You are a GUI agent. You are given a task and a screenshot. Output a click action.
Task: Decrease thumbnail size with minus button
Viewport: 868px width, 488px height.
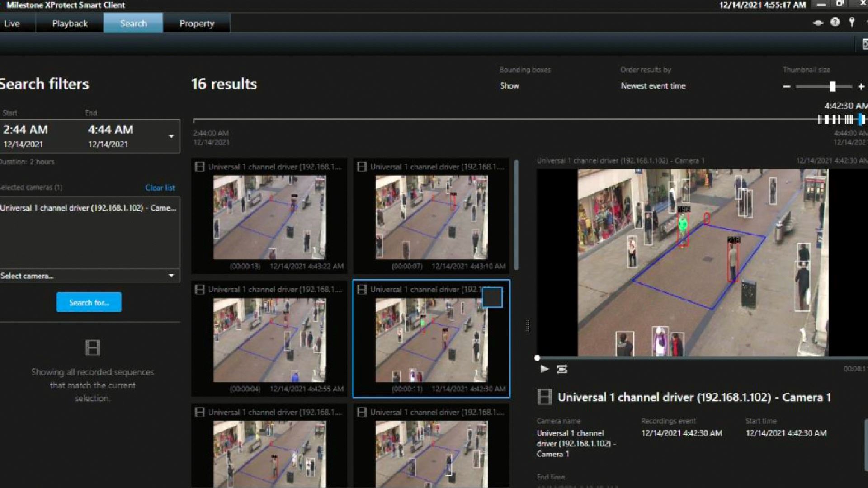tap(787, 86)
